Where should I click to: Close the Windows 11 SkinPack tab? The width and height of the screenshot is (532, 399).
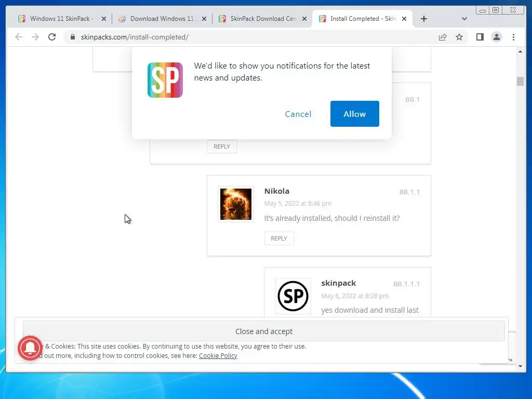click(x=104, y=19)
